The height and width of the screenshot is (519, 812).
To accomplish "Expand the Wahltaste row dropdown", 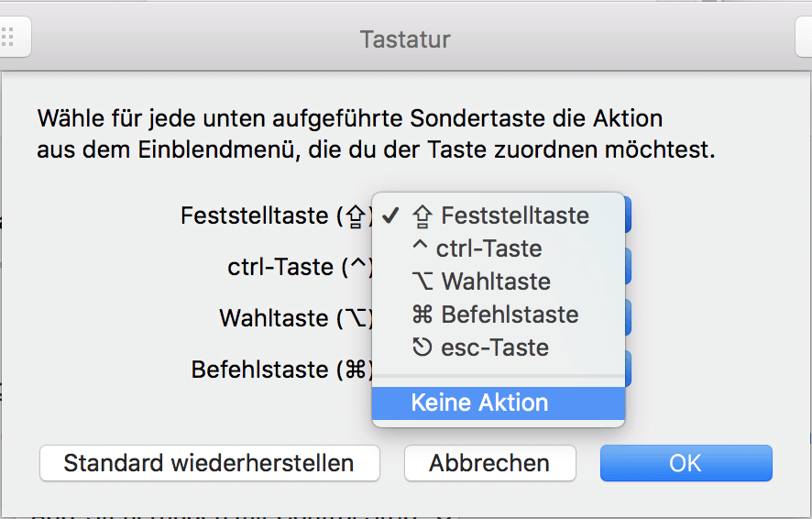I will [628, 317].
